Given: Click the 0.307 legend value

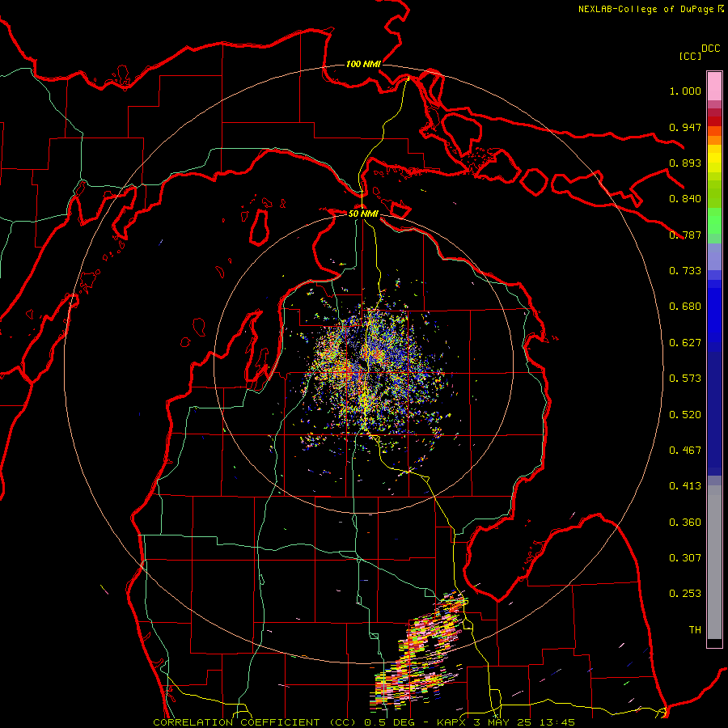Looking at the screenshot, I should (x=685, y=558).
